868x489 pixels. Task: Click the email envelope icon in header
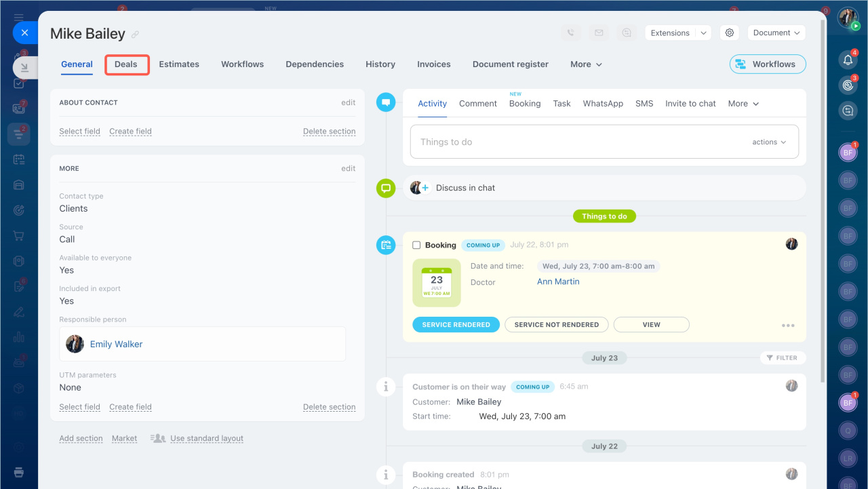599,33
